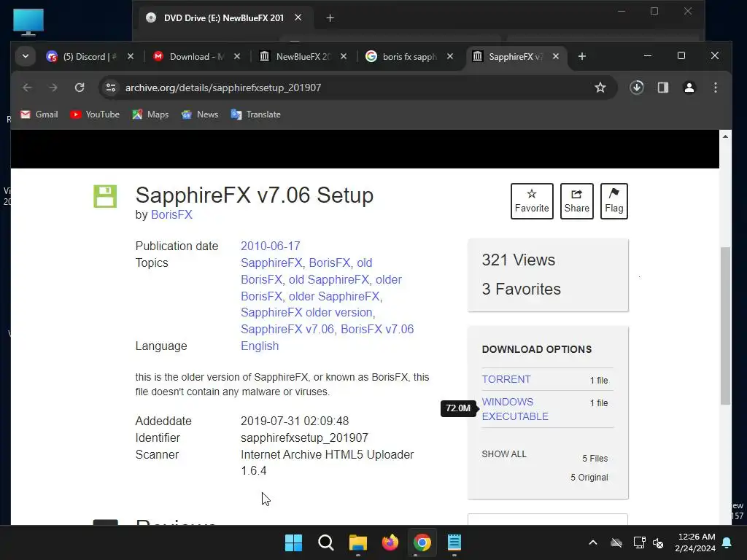Close the SapphireFX v7 tab
Image resolution: width=747 pixels, height=560 pixels.
pyautogui.click(x=555, y=57)
